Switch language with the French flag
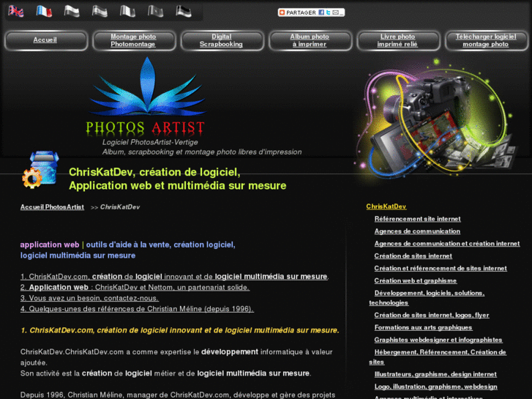This screenshot has height=399, width=532. point(44,11)
